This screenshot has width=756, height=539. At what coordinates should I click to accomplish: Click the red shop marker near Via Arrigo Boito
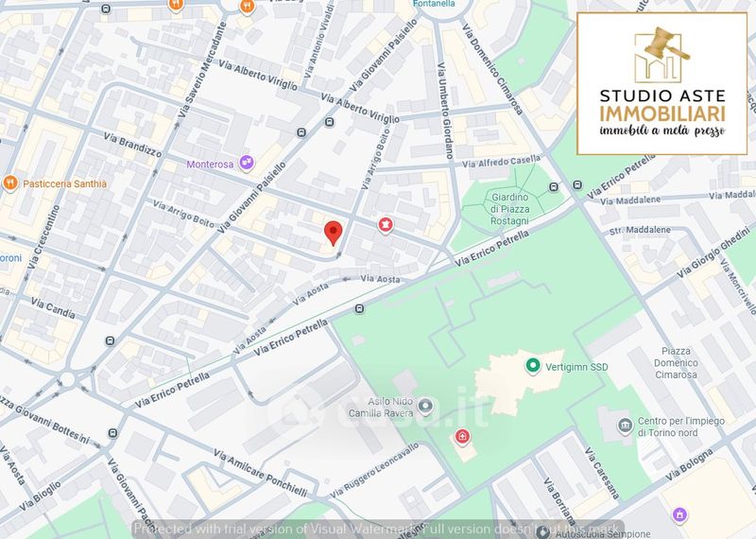click(x=385, y=224)
